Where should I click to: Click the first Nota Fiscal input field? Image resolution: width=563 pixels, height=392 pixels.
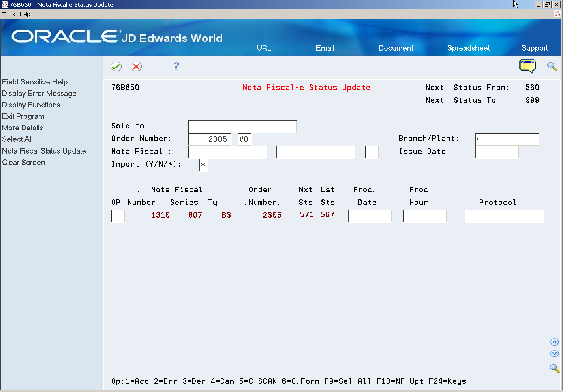tap(227, 152)
